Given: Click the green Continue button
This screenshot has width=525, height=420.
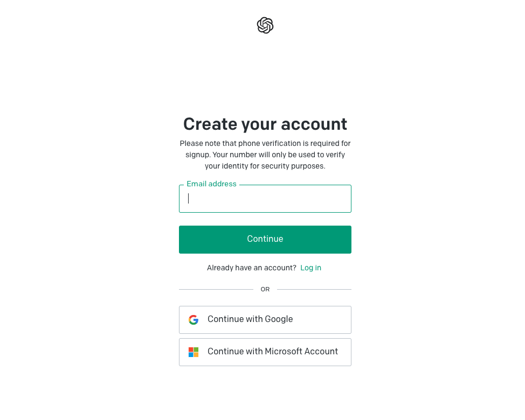Looking at the screenshot, I should [x=265, y=240].
